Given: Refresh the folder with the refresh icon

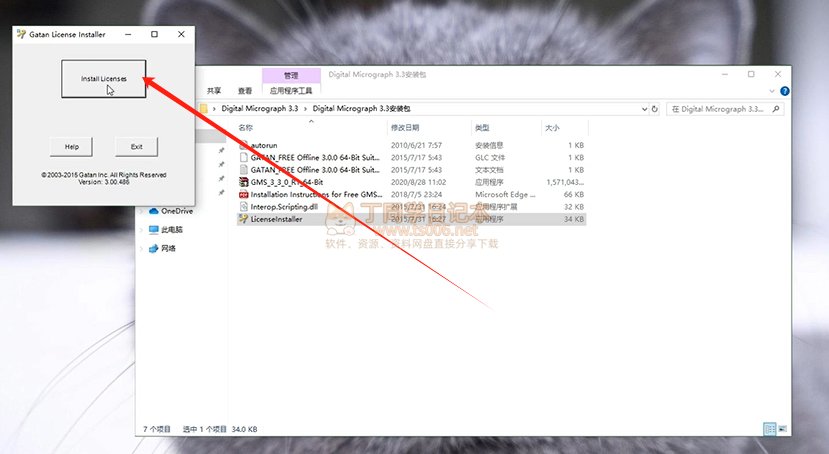Looking at the screenshot, I should [x=655, y=109].
